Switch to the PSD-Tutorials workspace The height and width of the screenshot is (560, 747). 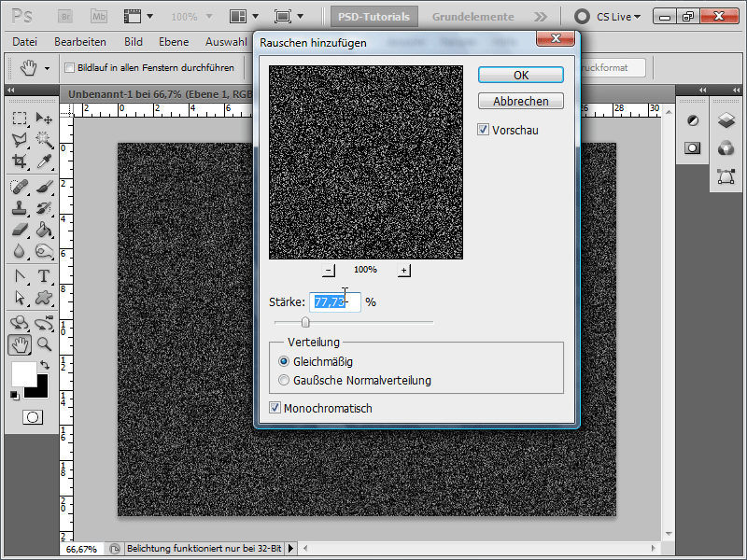(x=374, y=17)
